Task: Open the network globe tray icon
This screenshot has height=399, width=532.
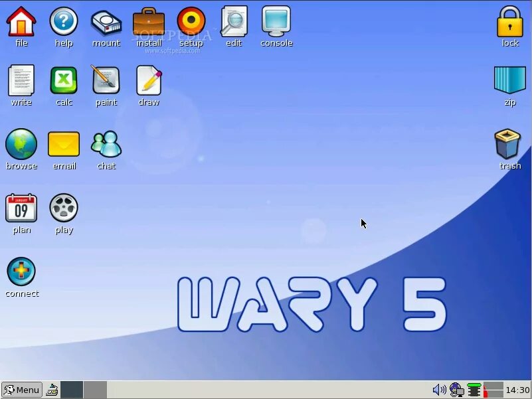Action: pyautogui.click(x=457, y=390)
